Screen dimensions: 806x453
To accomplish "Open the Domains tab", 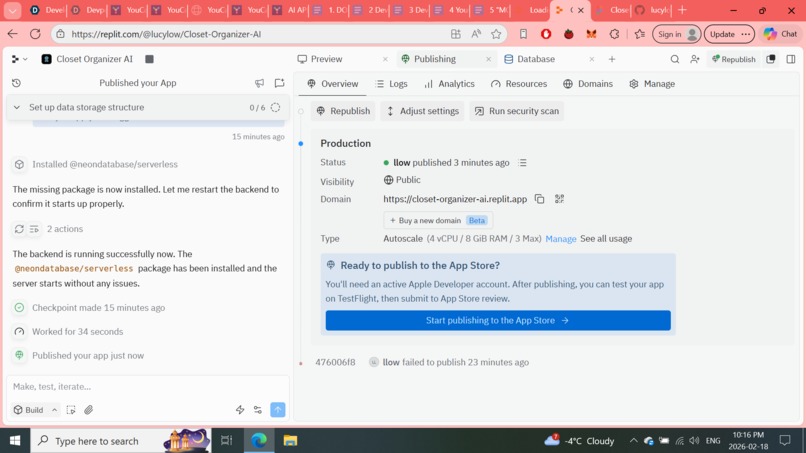I will [588, 84].
